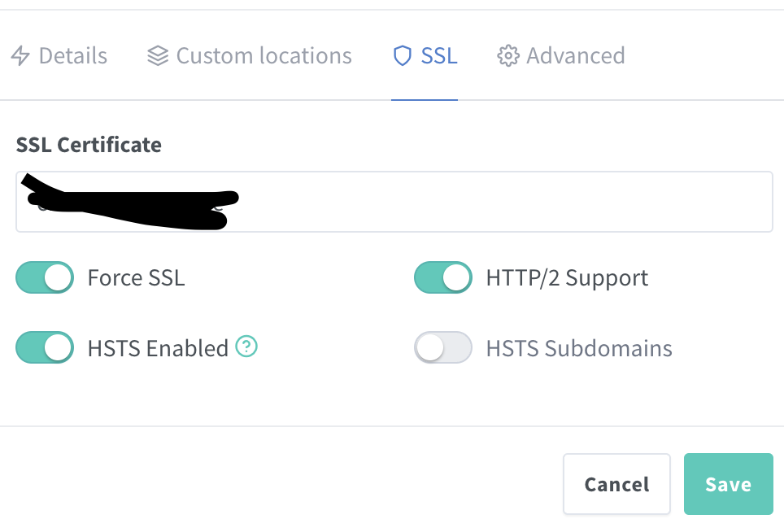
Task: Turn off HTTP/2 Support switch
Action: [x=443, y=277]
